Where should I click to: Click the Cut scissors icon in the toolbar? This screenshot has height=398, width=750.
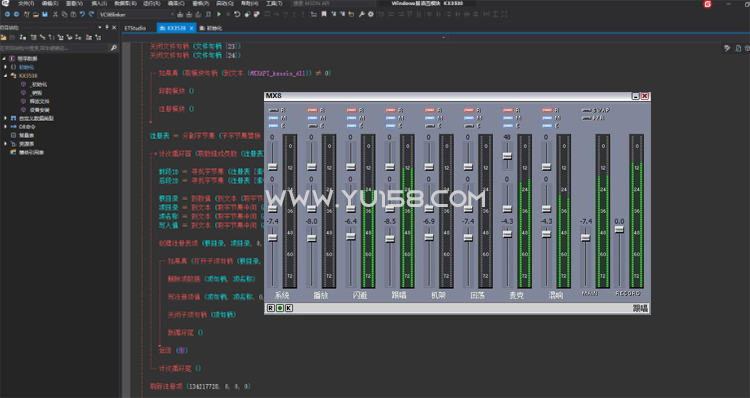(x=55, y=14)
